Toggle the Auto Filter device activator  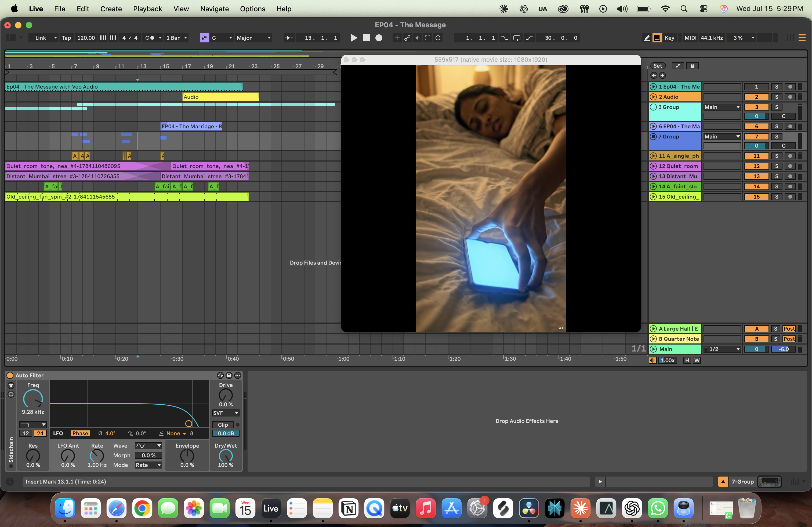(x=10, y=375)
